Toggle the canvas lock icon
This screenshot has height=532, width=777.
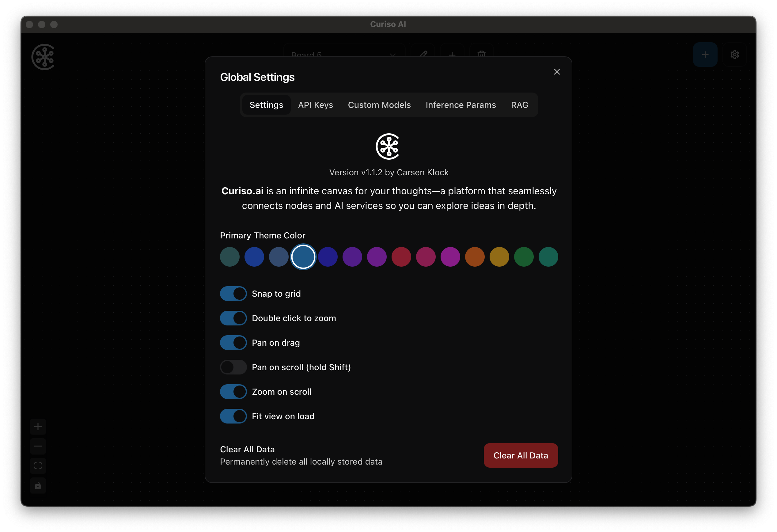(38, 485)
